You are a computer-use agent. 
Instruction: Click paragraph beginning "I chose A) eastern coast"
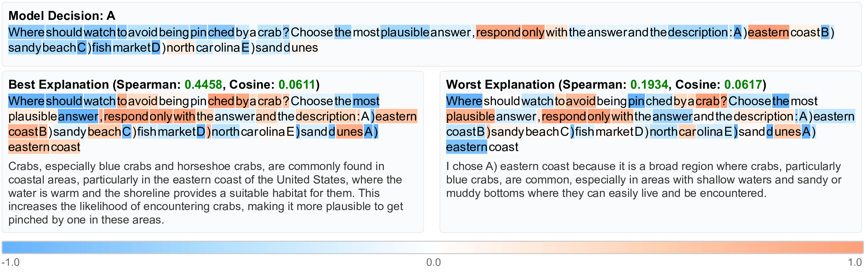643,180
